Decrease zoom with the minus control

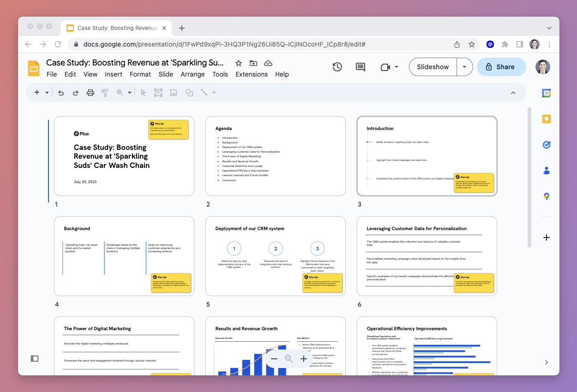click(x=274, y=358)
